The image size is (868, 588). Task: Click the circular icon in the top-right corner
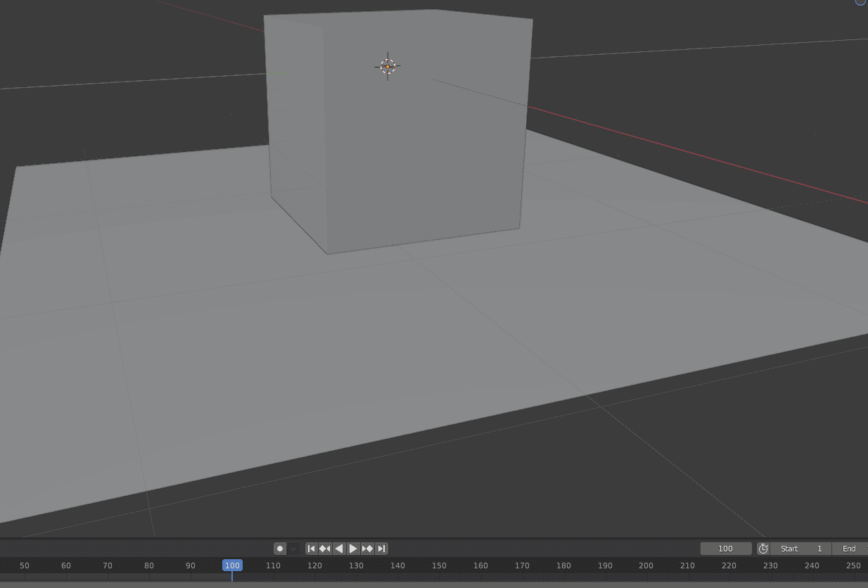tap(860, 3)
